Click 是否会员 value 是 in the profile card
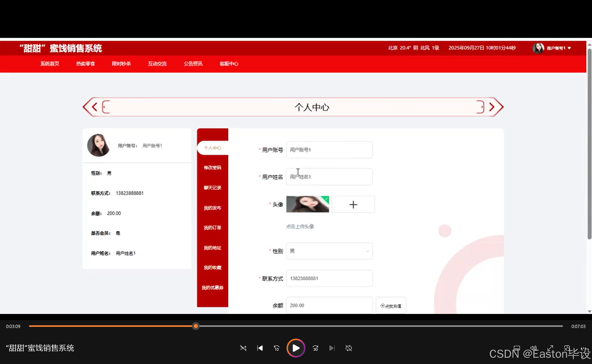 pyautogui.click(x=118, y=233)
